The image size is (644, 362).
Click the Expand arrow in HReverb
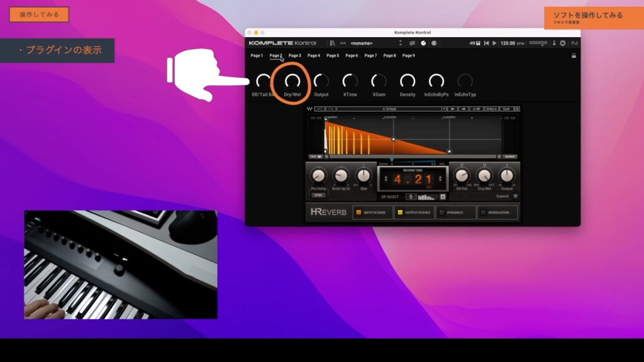(516, 196)
